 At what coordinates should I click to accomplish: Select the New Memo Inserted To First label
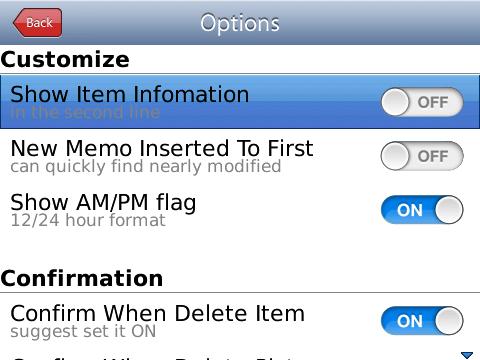(162, 148)
